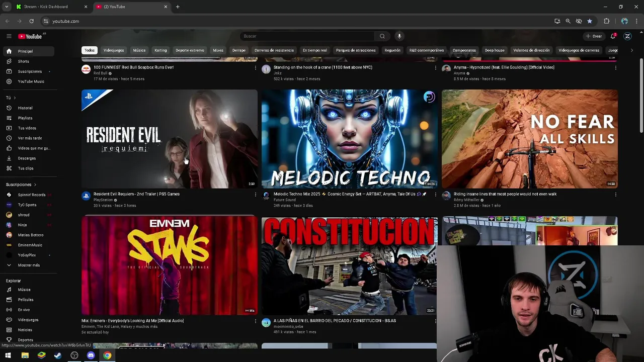The image size is (644, 362).
Task: Open File Explorer from the taskbar
Action: (x=25, y=355)
